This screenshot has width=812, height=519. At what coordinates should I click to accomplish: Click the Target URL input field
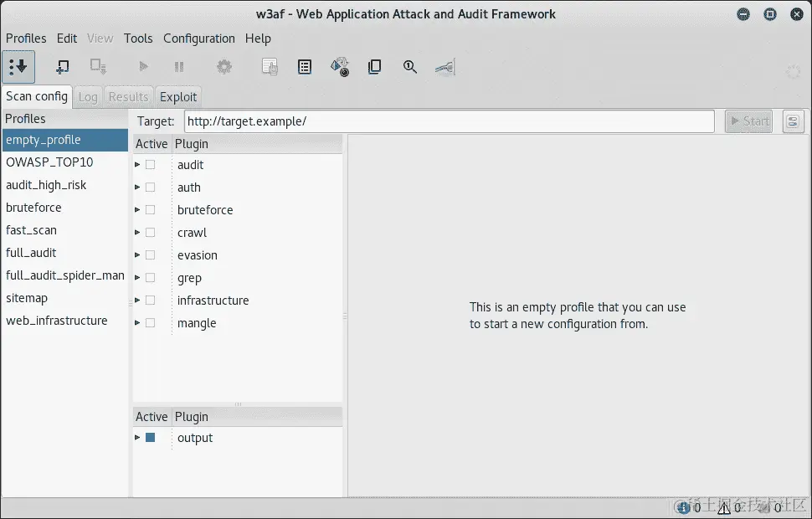450,121
